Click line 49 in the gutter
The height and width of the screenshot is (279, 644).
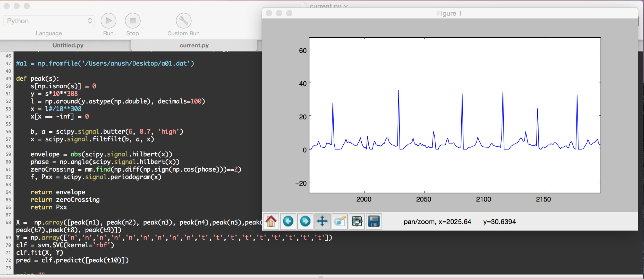[x=8, y=79]
